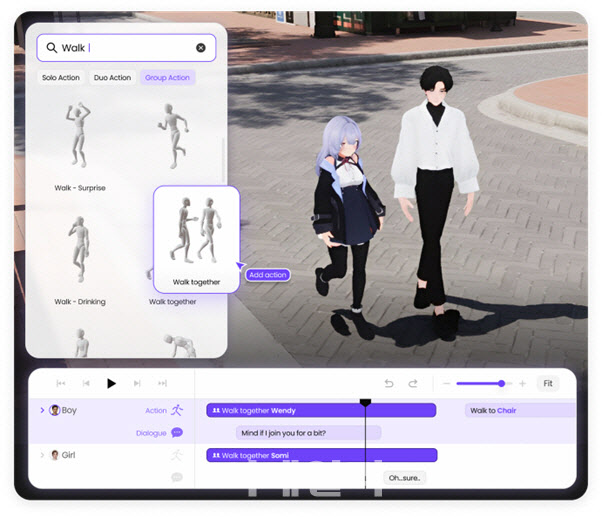Click the Boy Dialogue speech bubble icon

coord(177,433)
